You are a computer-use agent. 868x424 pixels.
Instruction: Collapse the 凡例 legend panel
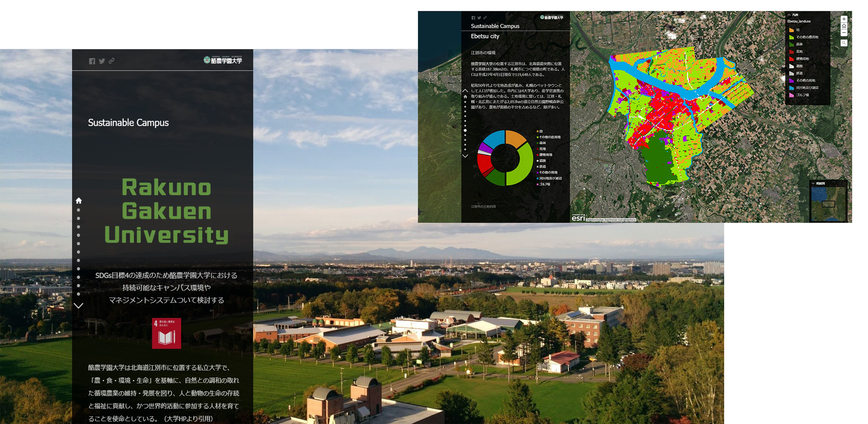pos(789,15)
